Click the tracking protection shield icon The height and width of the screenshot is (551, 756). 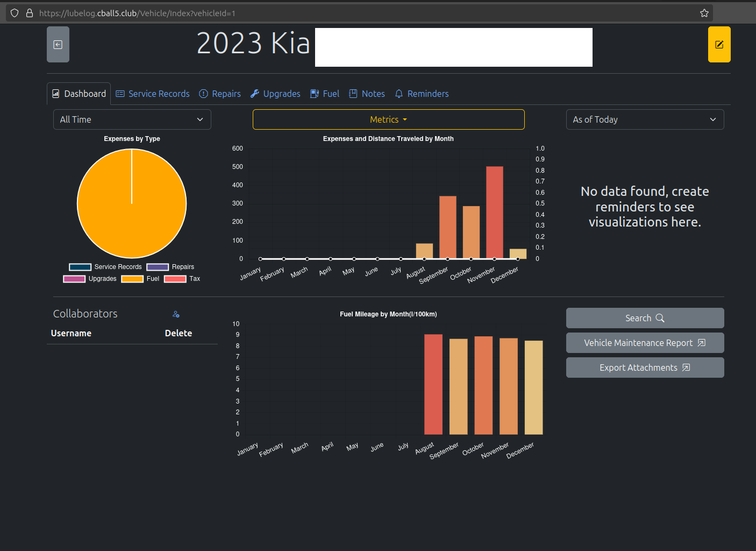pos(15,13)
